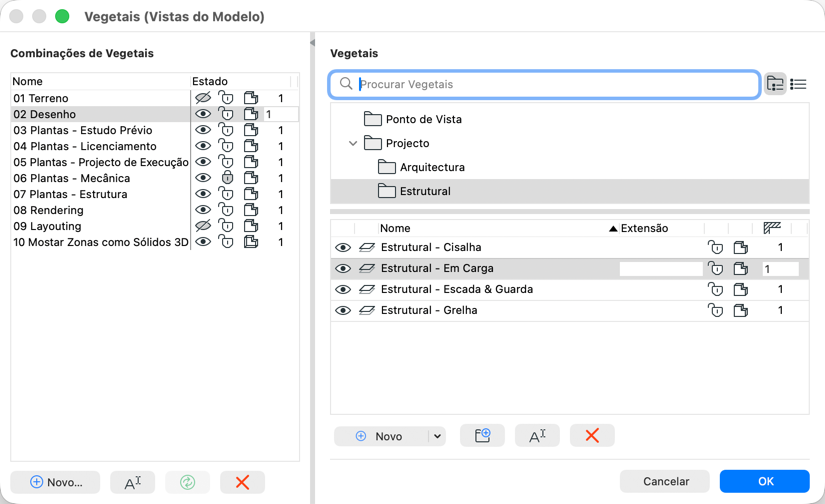Toggle eye icon for 04 Plantas - Licenciamento
The width and height of the screenshot is (825, 504).
point(203,146)
